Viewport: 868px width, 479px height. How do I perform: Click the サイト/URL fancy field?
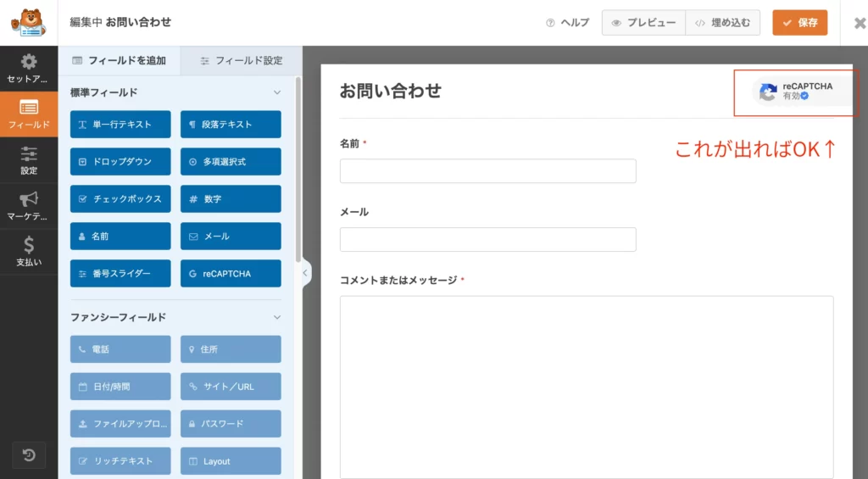click(x=231, y=387)
